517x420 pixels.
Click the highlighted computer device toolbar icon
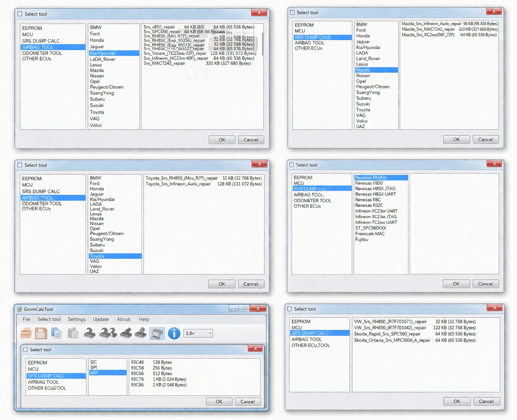(157, 333)
